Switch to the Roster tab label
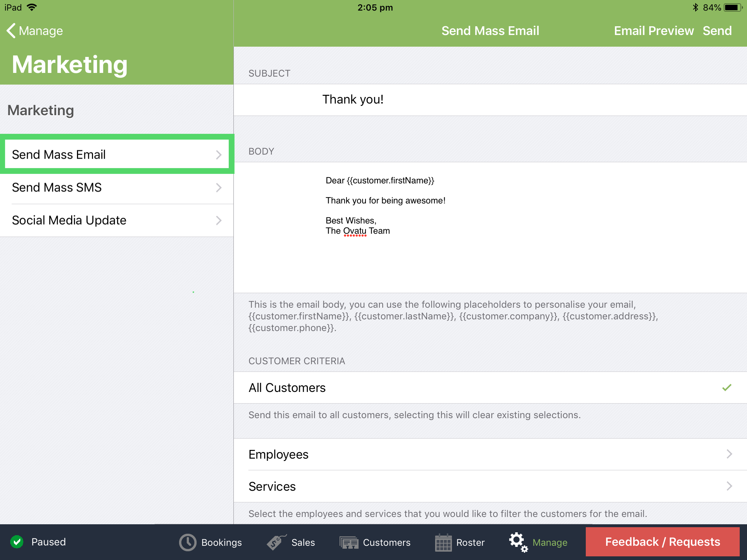This screenshot has height=560, width=747. point(470,542)
